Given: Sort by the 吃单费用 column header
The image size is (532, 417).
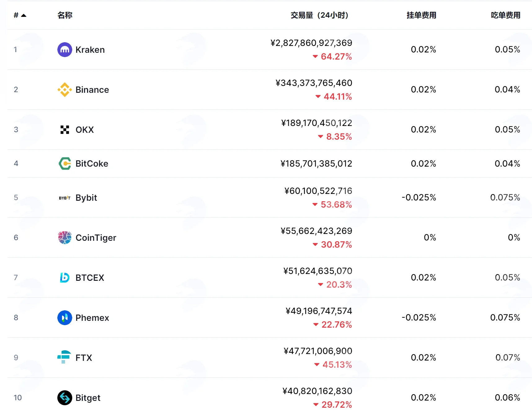Looking at the screenshot, I should 506,15.
